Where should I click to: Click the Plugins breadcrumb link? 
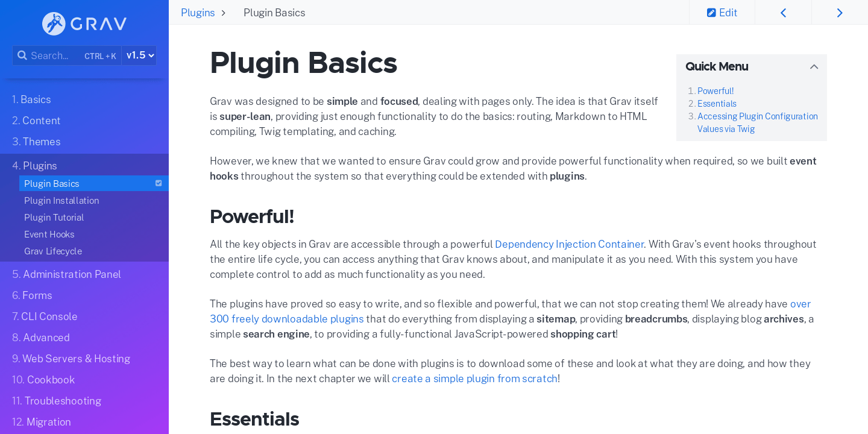tap(198, 12)
